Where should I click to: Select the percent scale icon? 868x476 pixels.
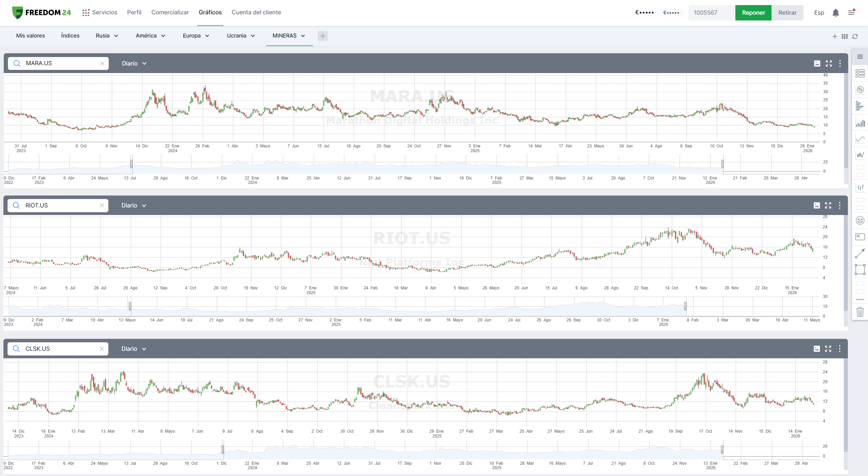(860, 90)
